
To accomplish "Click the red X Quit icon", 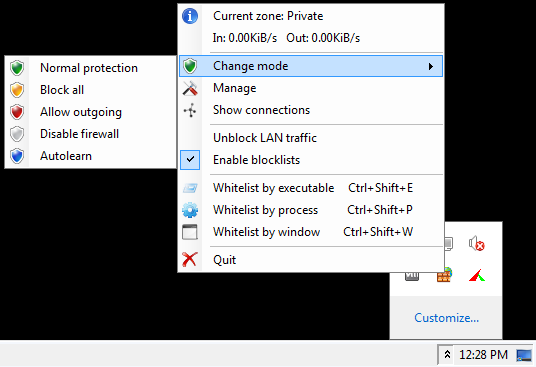I will (189, 259).
